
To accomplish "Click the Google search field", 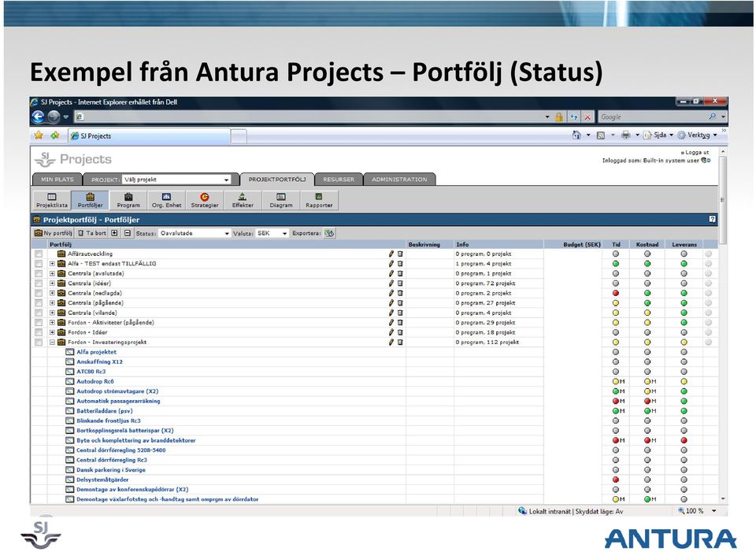I will [654, 117].
